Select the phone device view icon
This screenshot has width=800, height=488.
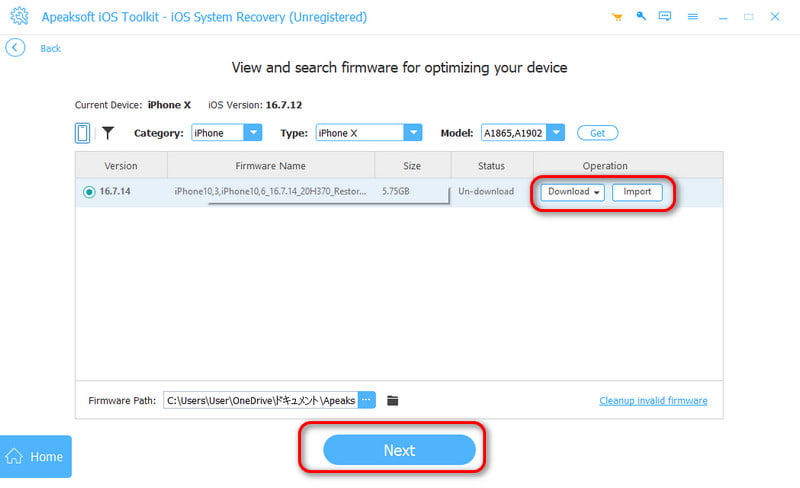click(83, 133)
